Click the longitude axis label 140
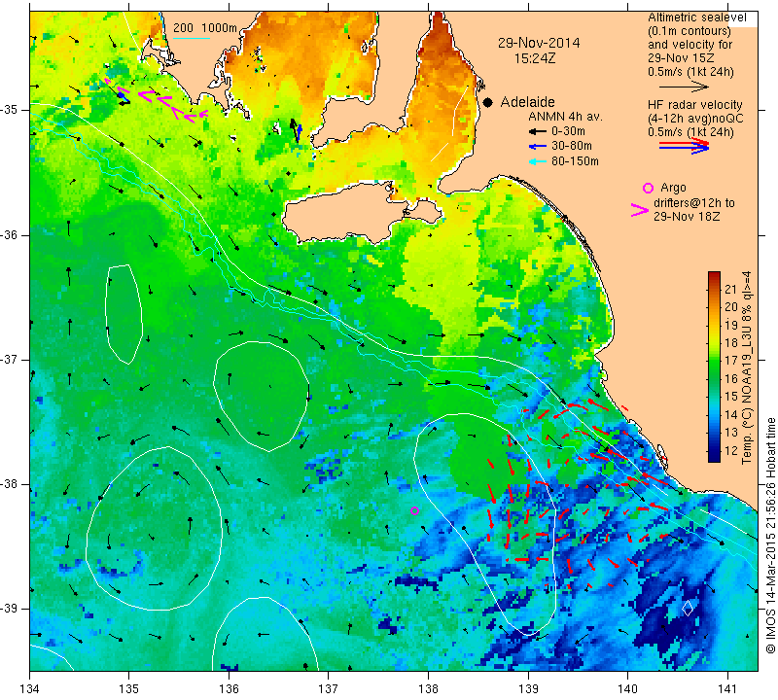 627,689
